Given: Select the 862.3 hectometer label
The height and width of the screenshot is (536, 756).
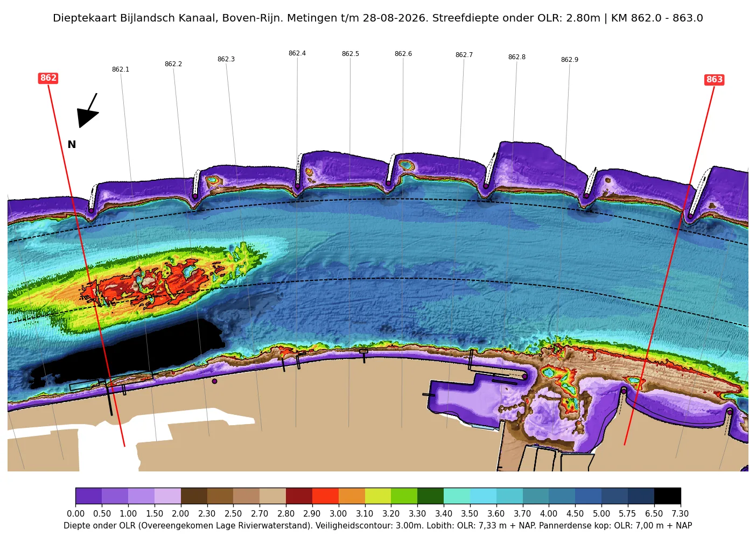Looking at the screenshot, I should tap(226, 59).
